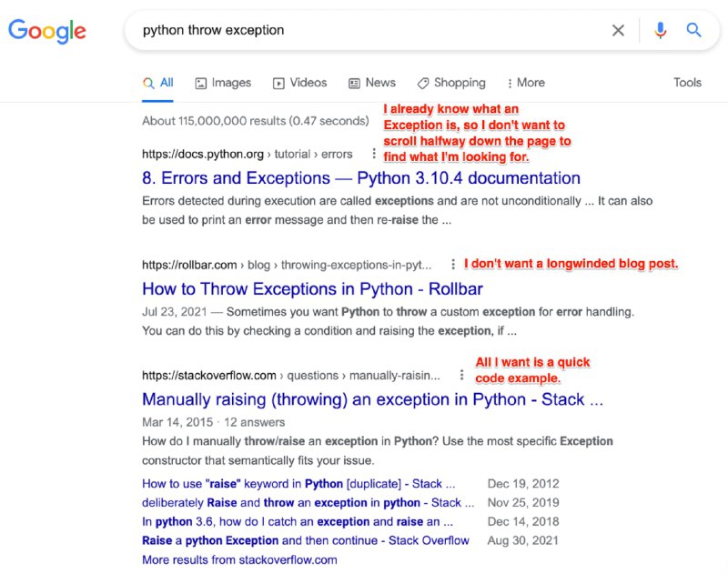Click the 'About 115,000,000 results' text

256,121
